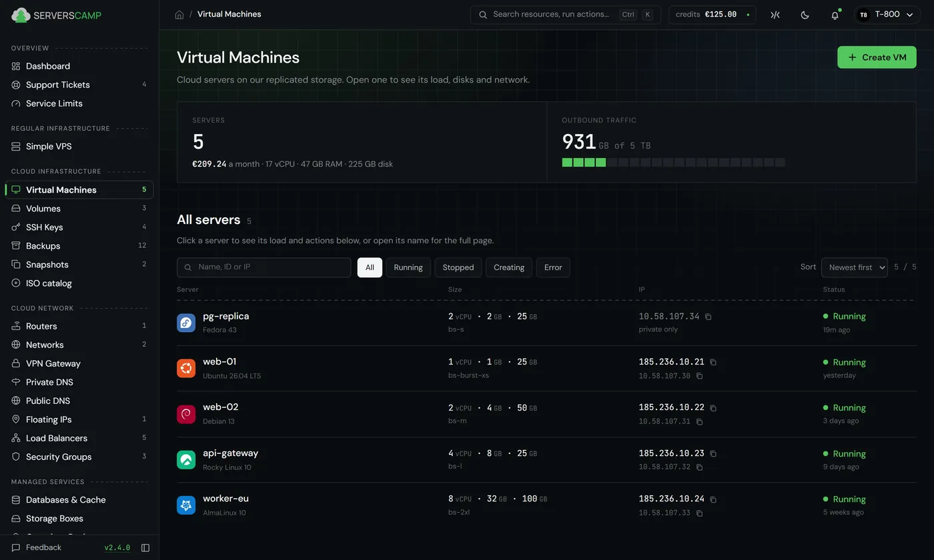Image resolution: width=934 pixels, height=560 pixels.
Task: Click the Rocky Linux icon of api-gateway
Action: [186, 459]
